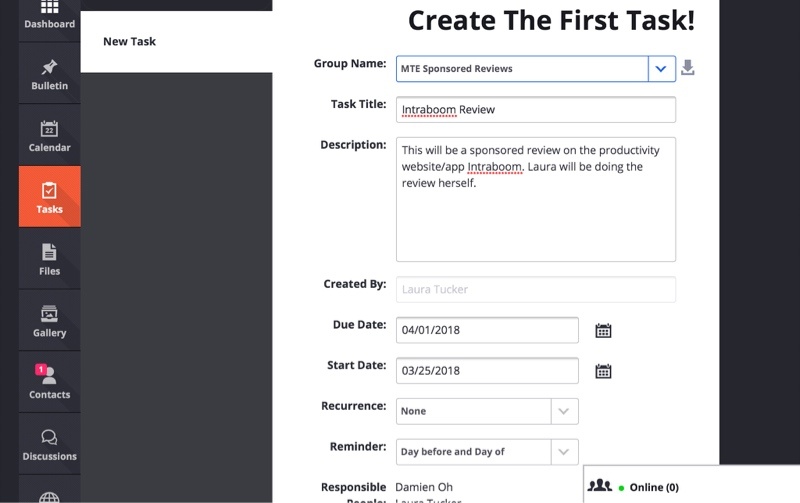Open the Reminder dropdown
Image resolution: width=800 pixels, height=503 pixels.
tap(487, 452)
